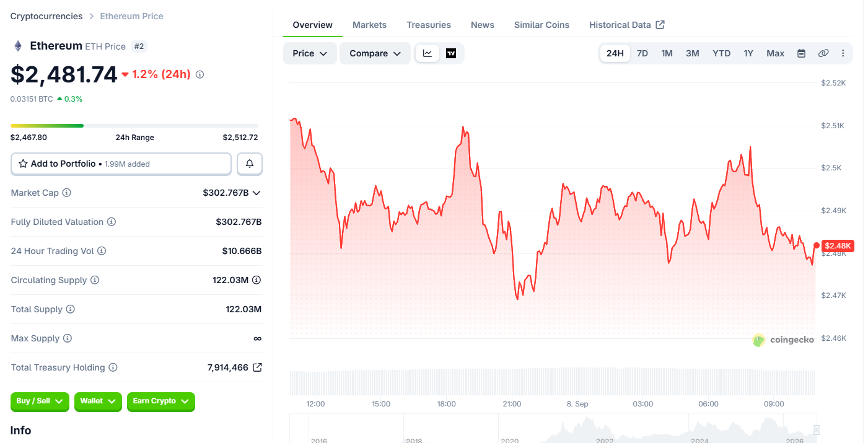
Task: Click the star icon in Add to Portfolio
Action: pyautogui.click(x=23, y=164)
